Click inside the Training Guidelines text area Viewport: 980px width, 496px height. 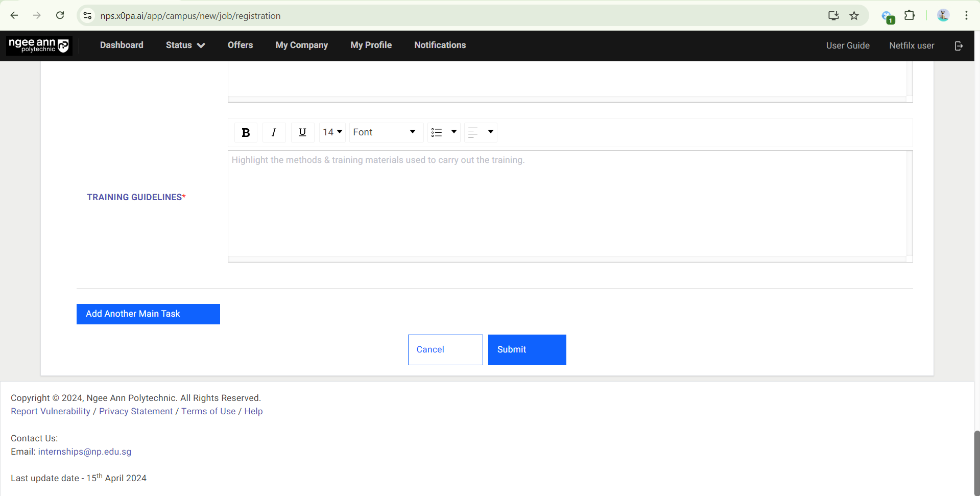point(567,204)
